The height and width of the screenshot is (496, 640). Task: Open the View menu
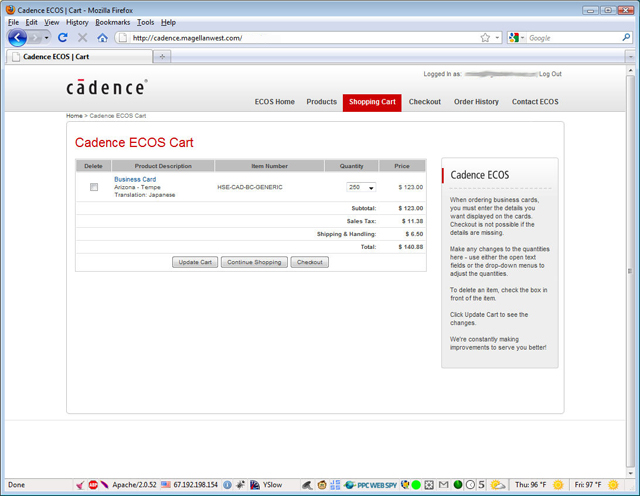[51, 22]
